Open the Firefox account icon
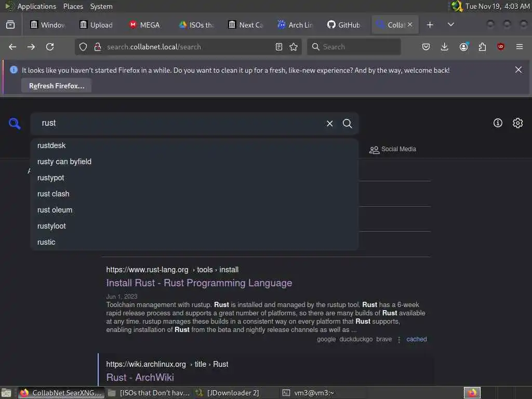Screen dimensions: 532x399 (x=464, y=47)
